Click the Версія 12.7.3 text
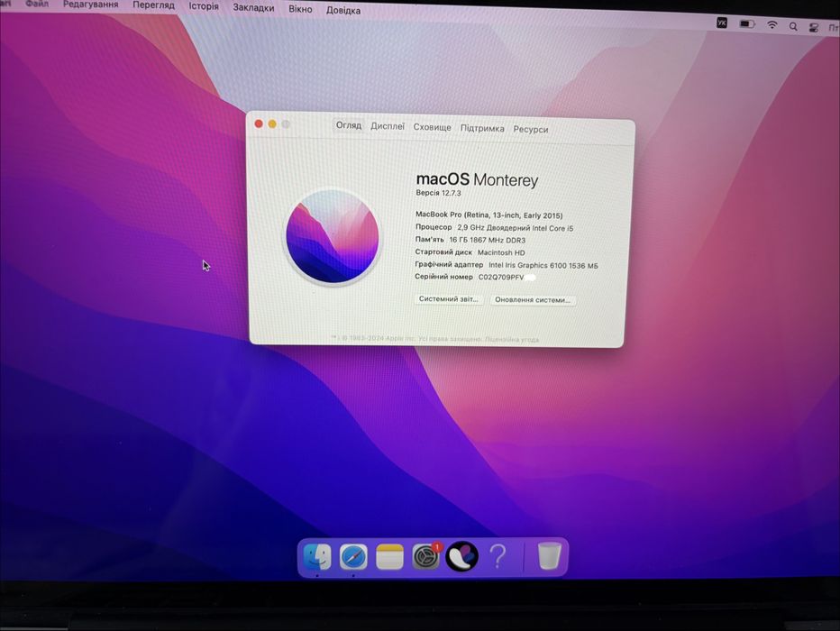Viewport: 840px width, 631px height. tap(438, 193)
